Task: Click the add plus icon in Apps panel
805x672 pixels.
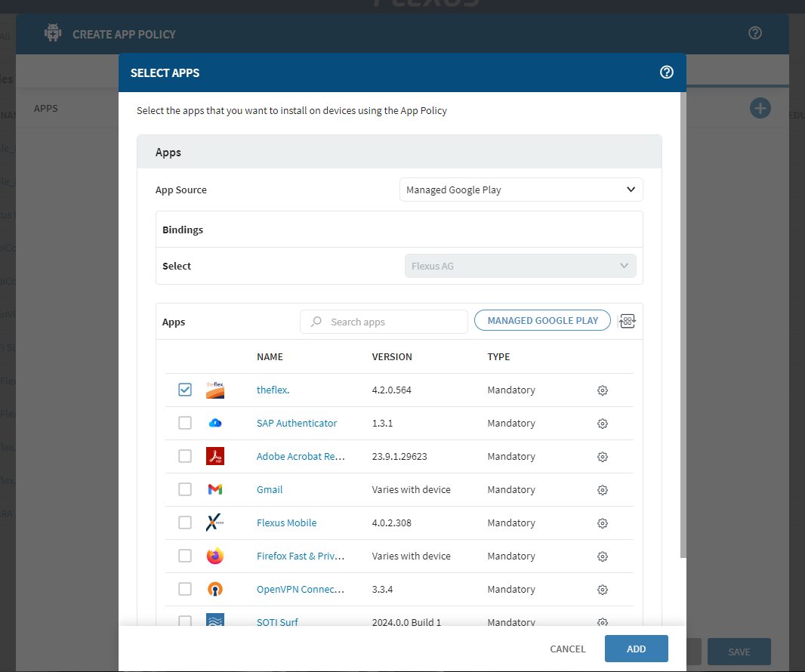Action: 760,108
